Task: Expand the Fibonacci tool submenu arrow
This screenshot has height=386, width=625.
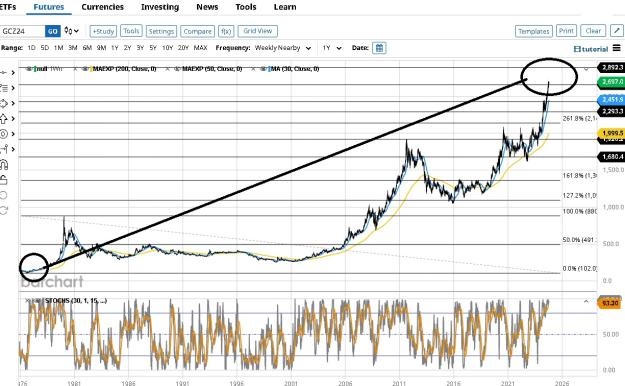Action: [x=13, y=88]
